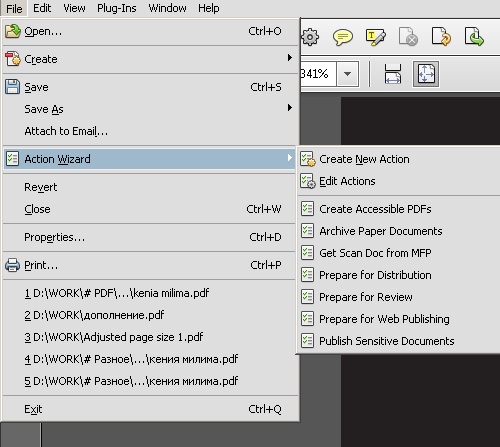Expand the Save As submenu arrow
The height and width of the screenshot is (447, 500).
pyautogui.click(x=290, y=108)
